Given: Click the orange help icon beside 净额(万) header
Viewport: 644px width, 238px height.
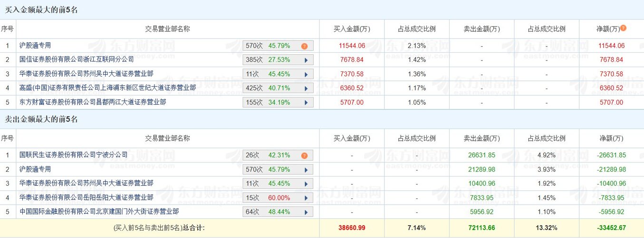Looking at the screenshot, I should point(623,28).
